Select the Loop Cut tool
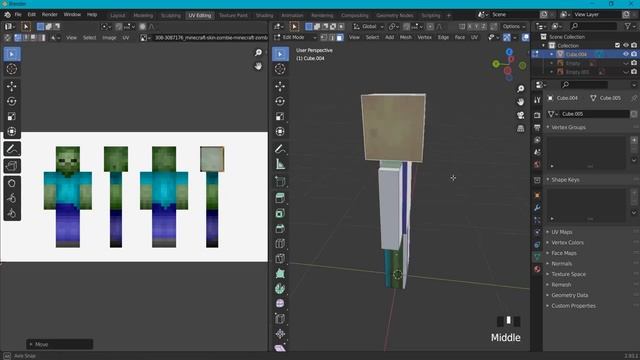Viewport: 640px width, 360px height. (280, 244)
